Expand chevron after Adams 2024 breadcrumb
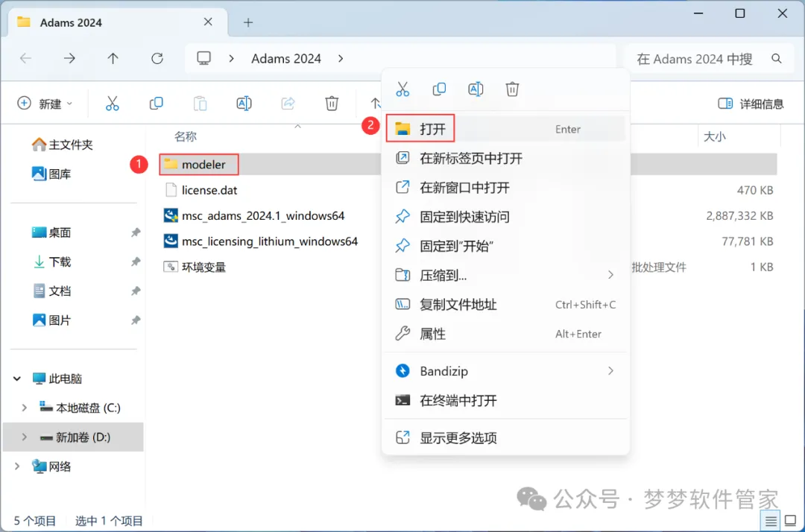 pyautogui.click(x=341, y=58)
